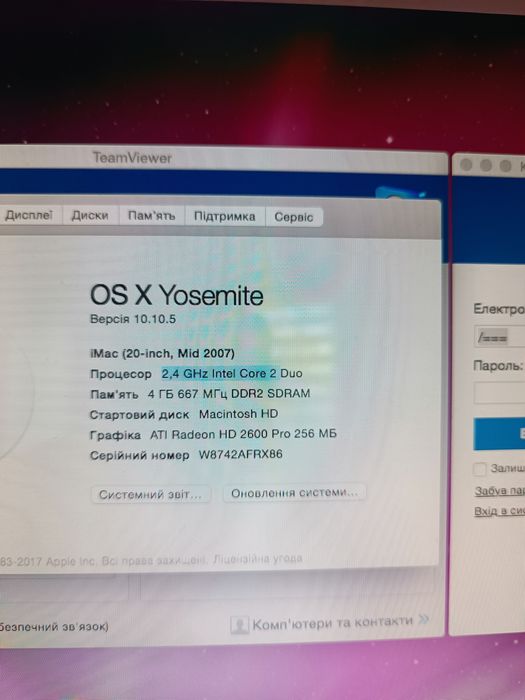The height and width of the screenshot is (700, 525).
Task: Toggle the Залиш... stay signed in checkbox
Action: pos(479,469)
